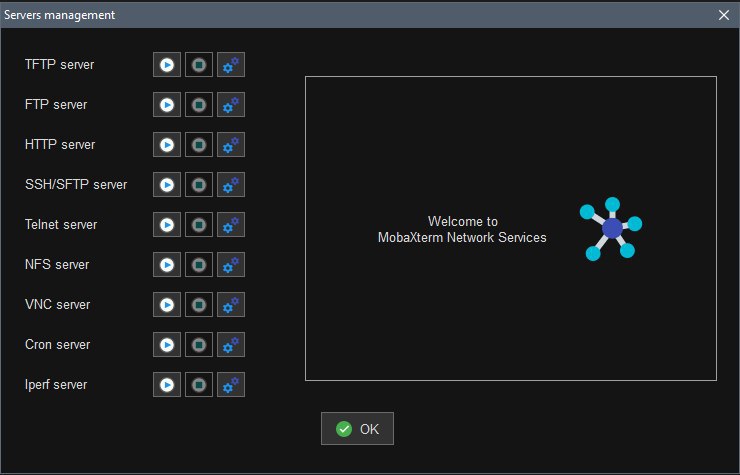Viewport: 740px width, 475px height.
Task: Stop the Cron server
Action: coord(199,345)
